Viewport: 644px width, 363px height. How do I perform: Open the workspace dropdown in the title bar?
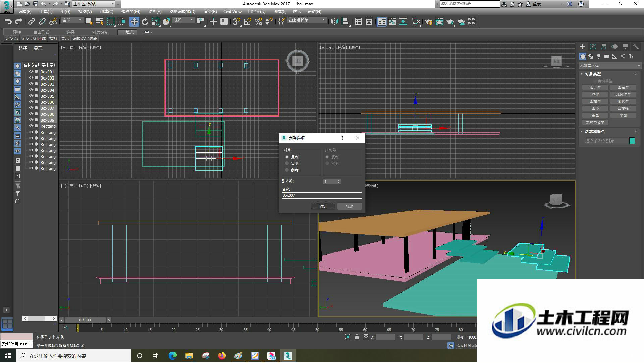(x=94, y=4)
